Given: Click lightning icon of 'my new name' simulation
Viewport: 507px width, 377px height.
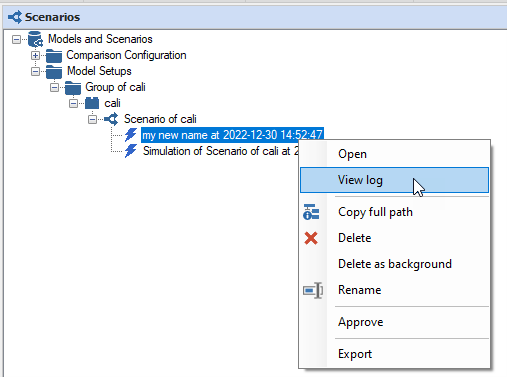Looking at the screenshot, I should coord(130,135).
